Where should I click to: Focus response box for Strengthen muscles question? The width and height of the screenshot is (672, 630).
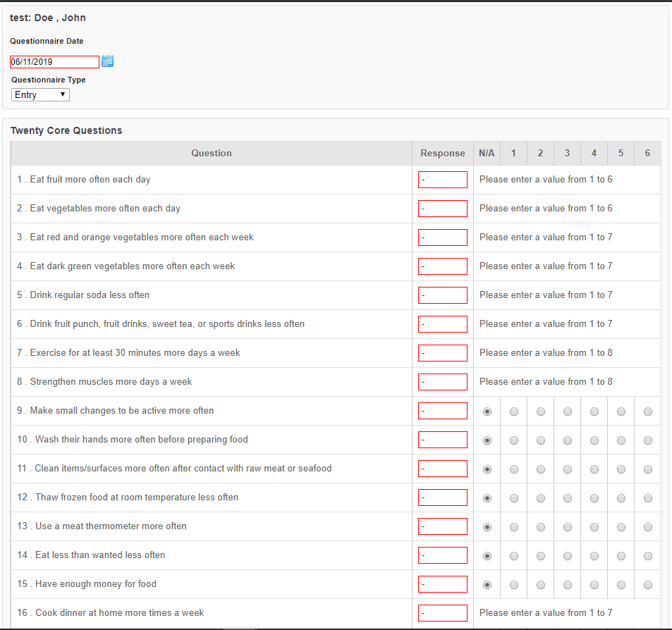(443, 382)
